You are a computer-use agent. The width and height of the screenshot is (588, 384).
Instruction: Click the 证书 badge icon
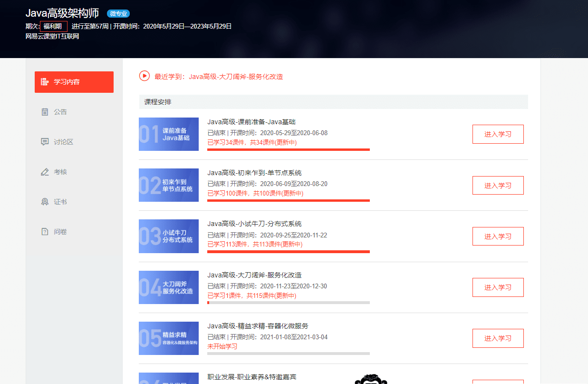(45, 202)
